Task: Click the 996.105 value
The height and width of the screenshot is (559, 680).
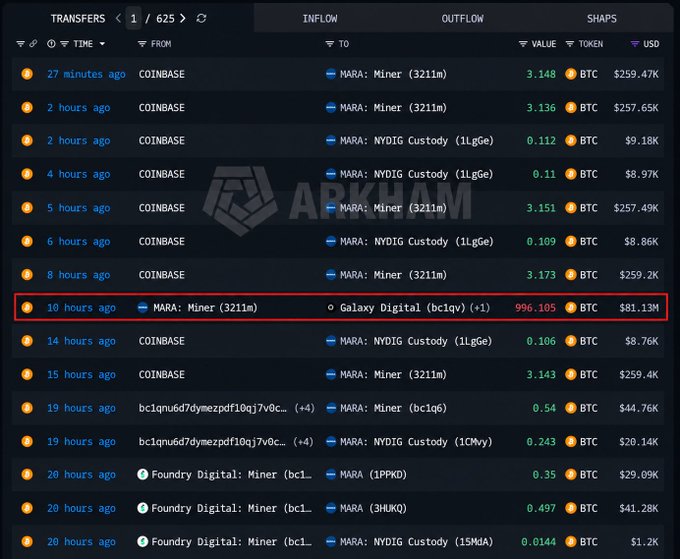Action: coord(535,307)
